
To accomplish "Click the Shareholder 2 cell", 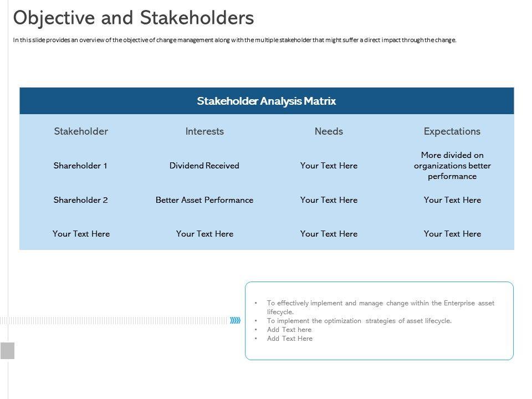I will 81,200.
